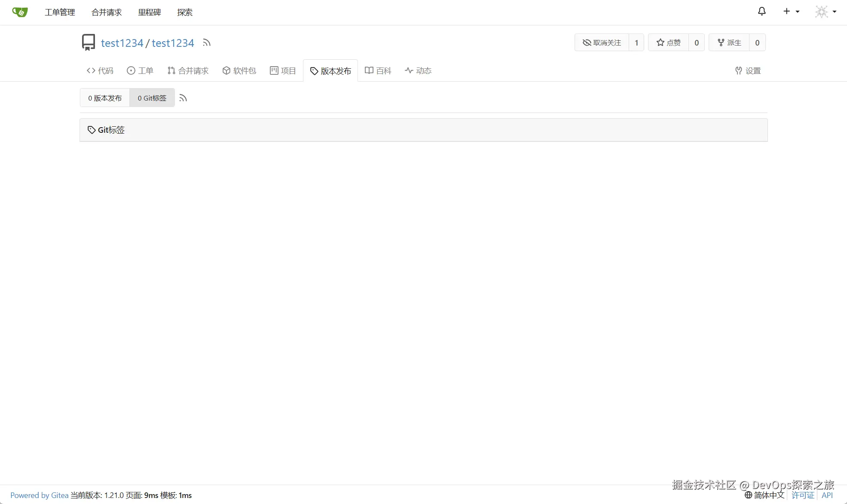Open the 设置 wrench settings

(x=748, y=70)
